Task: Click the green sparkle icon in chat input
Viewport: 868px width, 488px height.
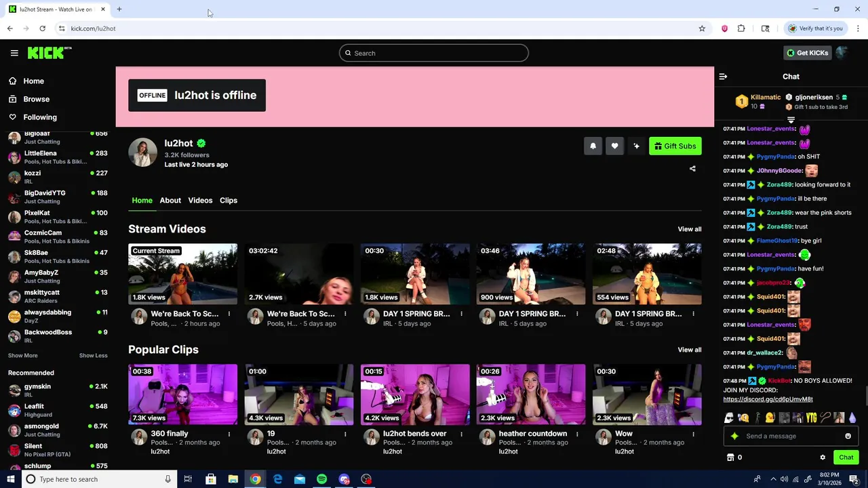Action: point(734,436)
